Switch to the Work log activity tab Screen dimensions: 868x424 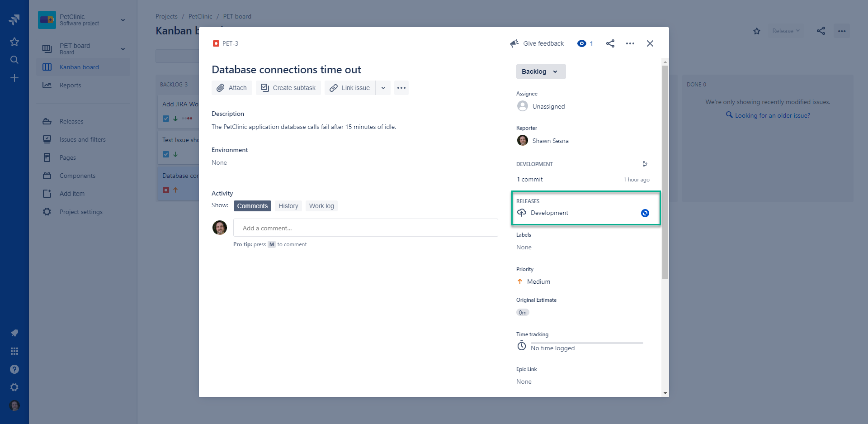(321, 206)
